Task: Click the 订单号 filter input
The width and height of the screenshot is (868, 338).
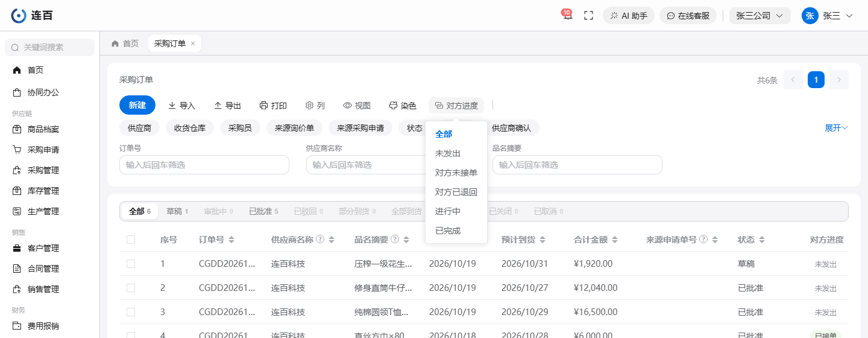Action: coord(204,165)
